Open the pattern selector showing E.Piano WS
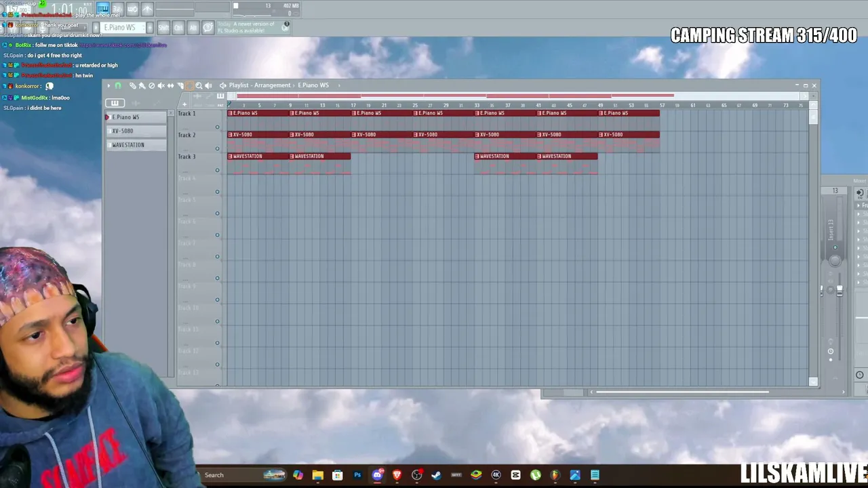The height and width of the screenshot is (488, 868). 122,28
